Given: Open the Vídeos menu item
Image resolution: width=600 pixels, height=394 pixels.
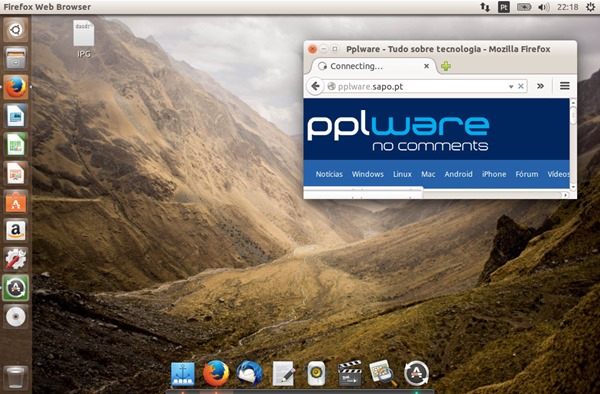Looking at the screenshot, I should coord(558,174).
